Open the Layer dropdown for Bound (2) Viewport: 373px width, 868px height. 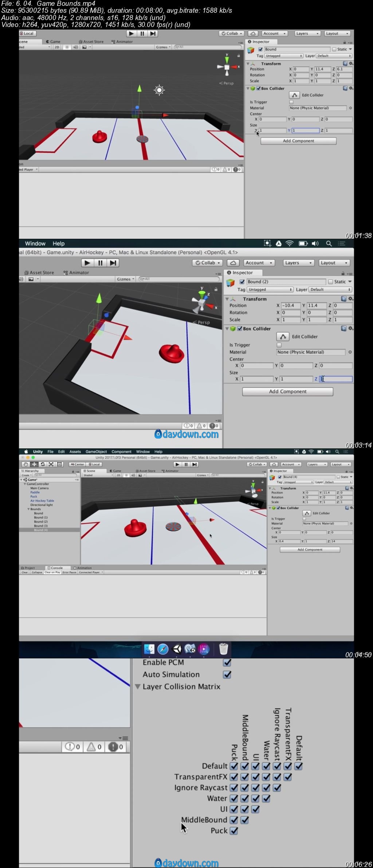(x=330, y=289)
